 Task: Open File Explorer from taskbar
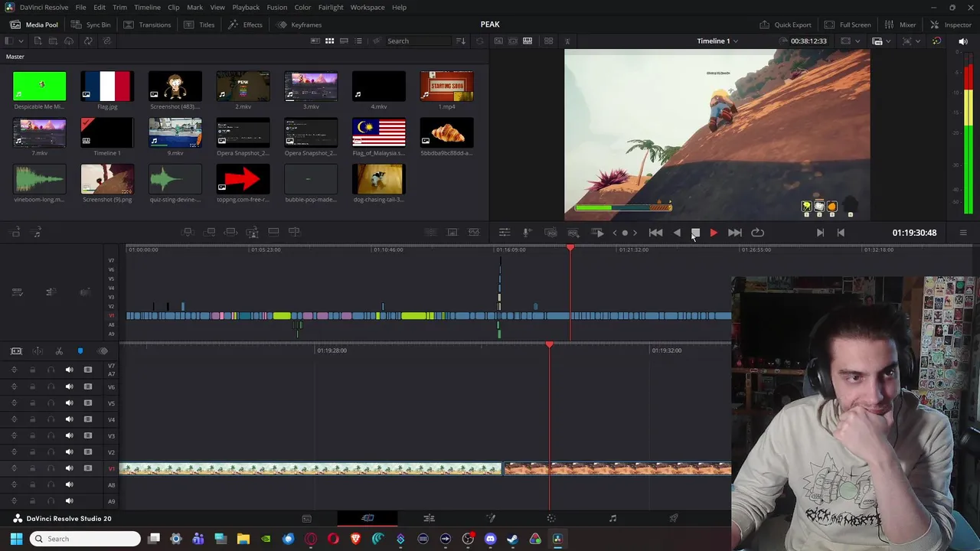click(x=243, y=539)
